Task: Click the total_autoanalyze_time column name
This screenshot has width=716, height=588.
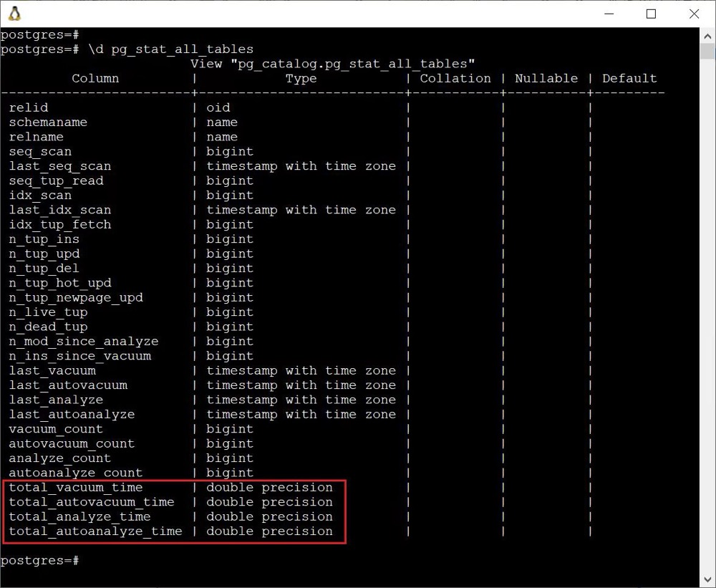Action: pyautogui.click(x=95, y=531)
